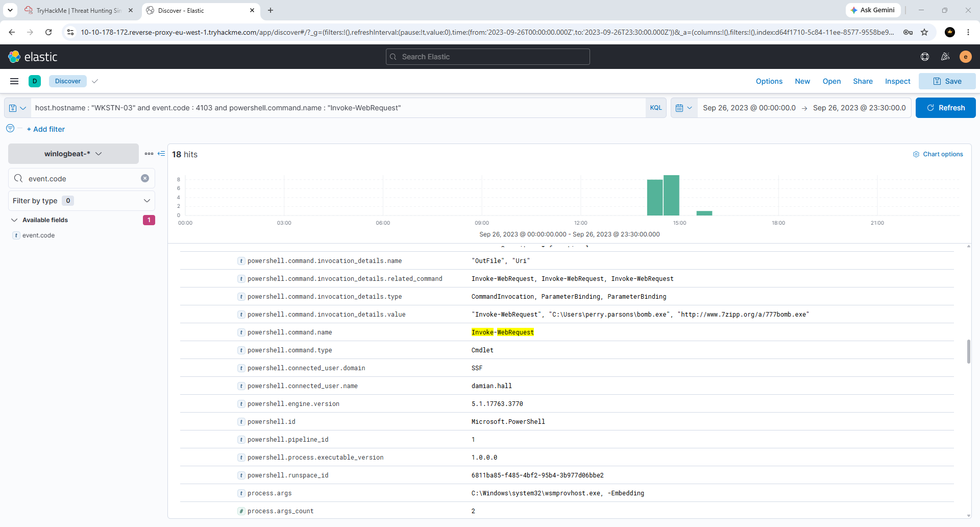Open the tab search chevron dropdown
The width and height of the screenshot is (980, 527).
click(10, 10)
